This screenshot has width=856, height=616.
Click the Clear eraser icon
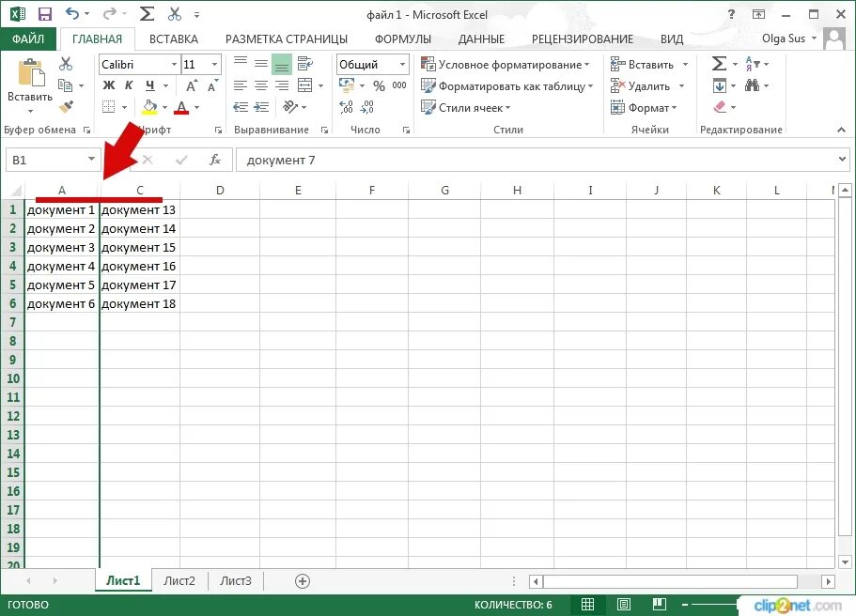pyautogui.click(x=720, y=107)
